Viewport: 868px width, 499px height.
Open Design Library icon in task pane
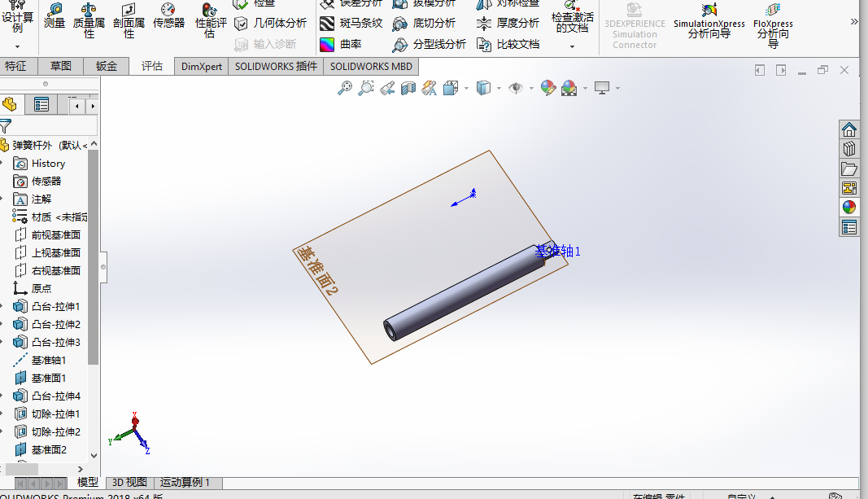[x=848, y=149]
